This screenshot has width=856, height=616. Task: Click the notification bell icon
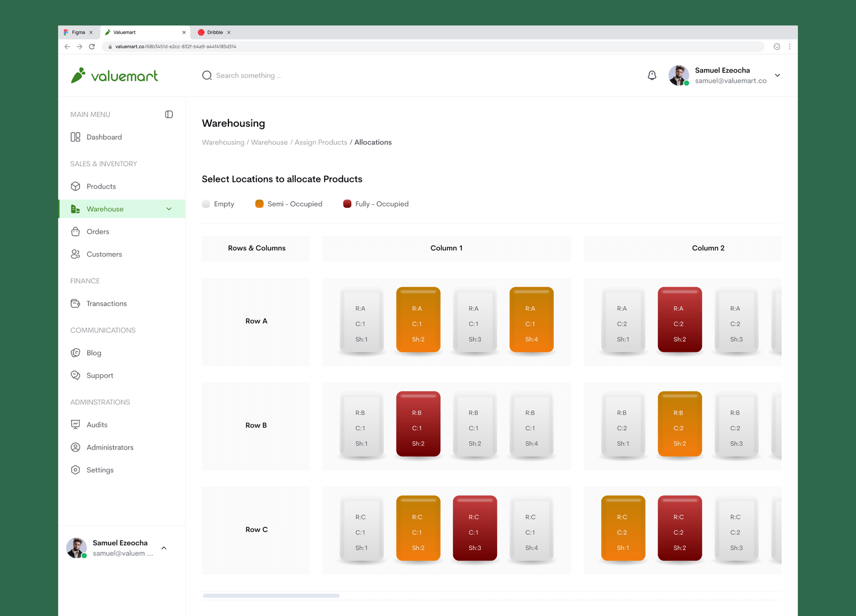[x=652, y=75]
